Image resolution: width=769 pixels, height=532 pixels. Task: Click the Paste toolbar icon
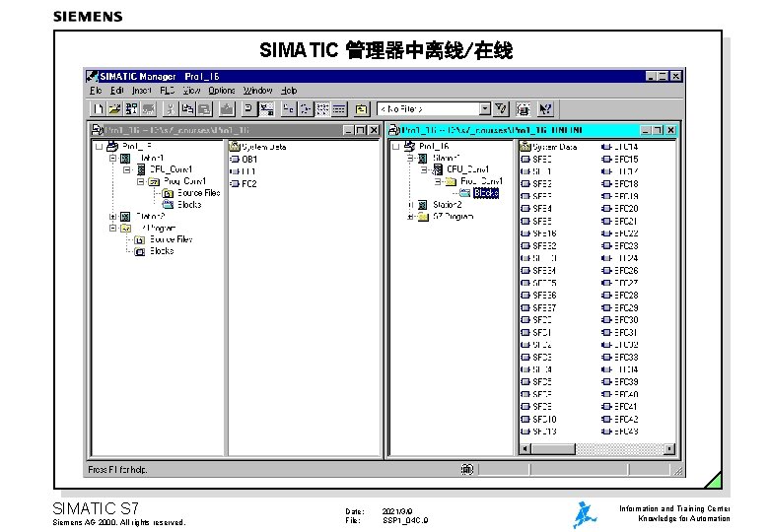204,108
